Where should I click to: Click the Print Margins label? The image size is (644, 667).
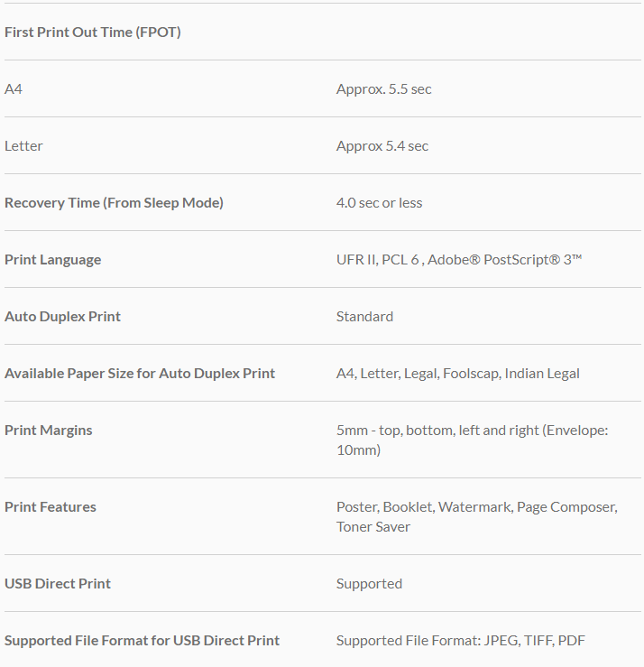49,431
